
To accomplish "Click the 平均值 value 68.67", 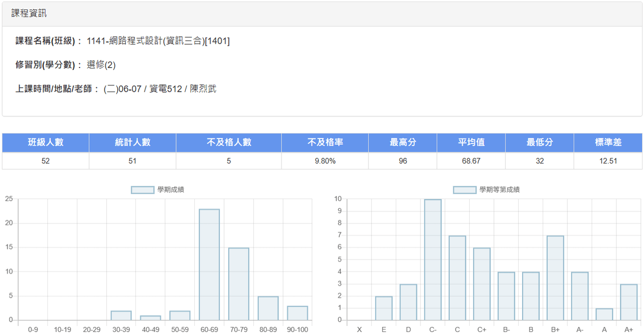I will 471,161.
